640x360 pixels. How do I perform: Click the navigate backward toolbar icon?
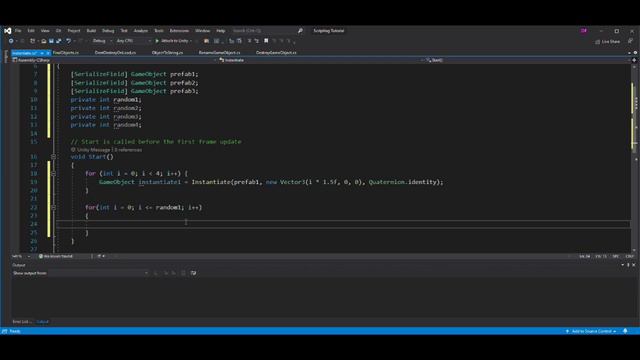pyautogui.click(x=11, y=41)
